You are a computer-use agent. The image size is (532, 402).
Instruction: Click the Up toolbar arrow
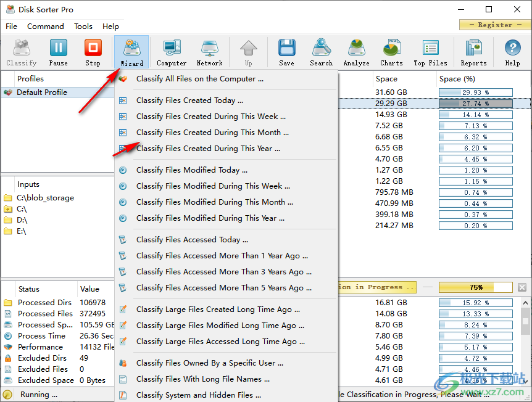248,52
